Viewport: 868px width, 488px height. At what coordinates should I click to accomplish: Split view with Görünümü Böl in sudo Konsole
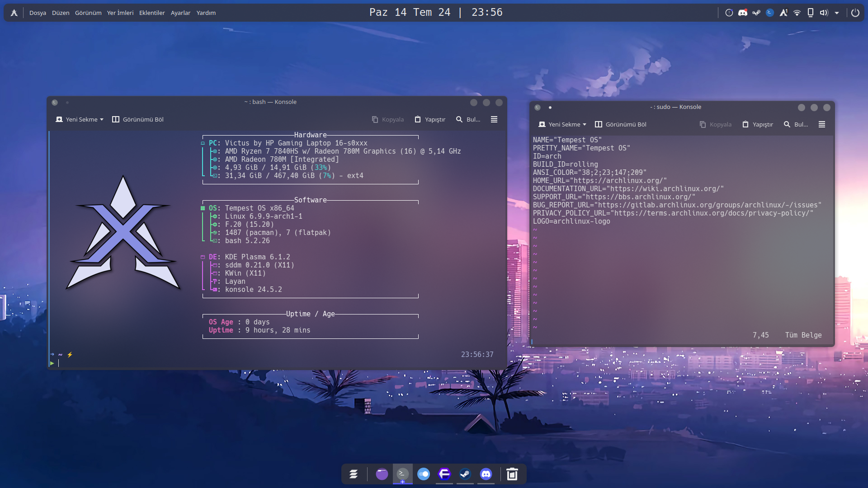click(620, 124)
